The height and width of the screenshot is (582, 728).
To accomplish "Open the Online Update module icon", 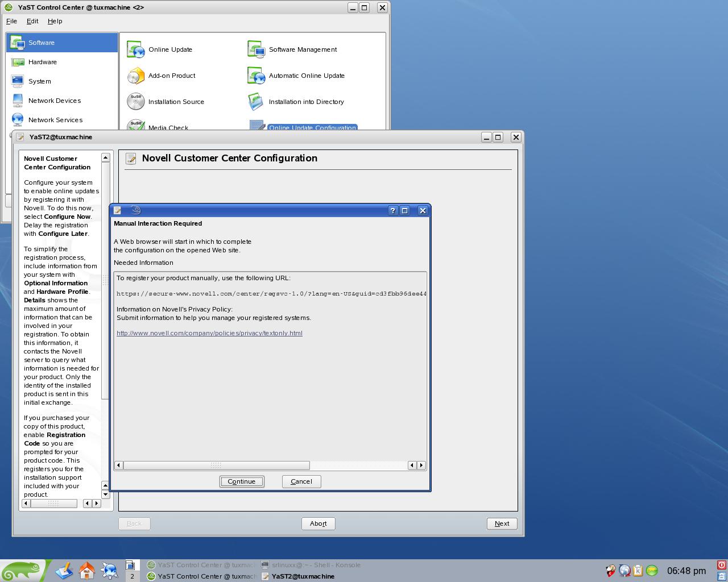I will point(135,49).
